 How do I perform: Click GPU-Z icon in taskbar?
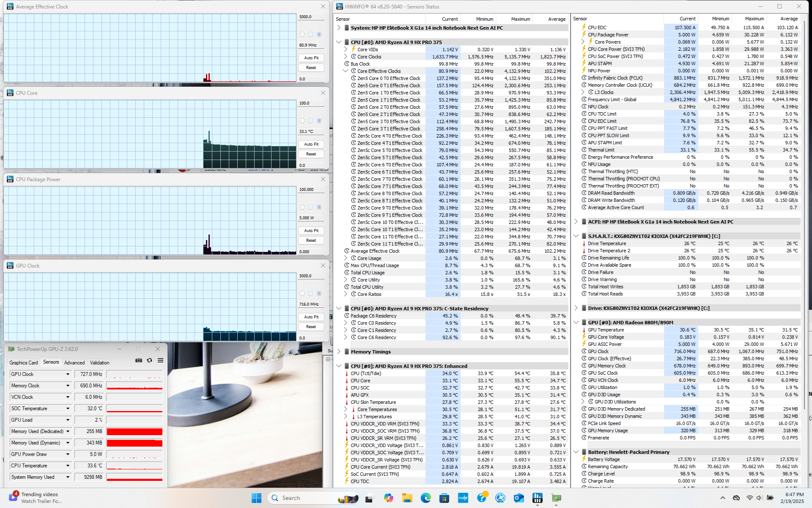point(556,498)
